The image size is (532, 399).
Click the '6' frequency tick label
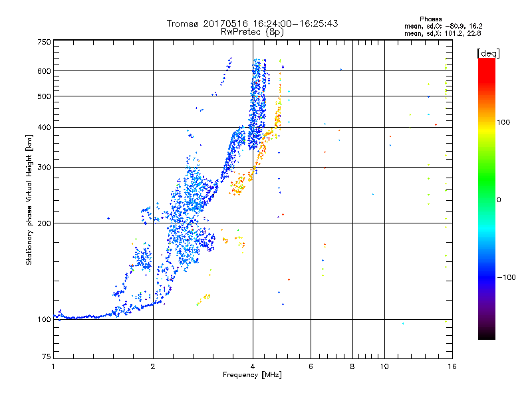click(x=311, y=366)
